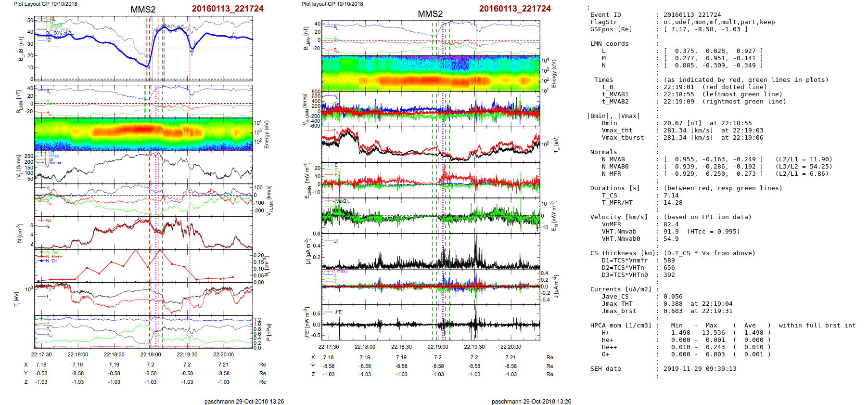Click the 't_MVAB' green legend entry in top panel
The height and width of the screenshot is (405, 868).
click(55, 26)
